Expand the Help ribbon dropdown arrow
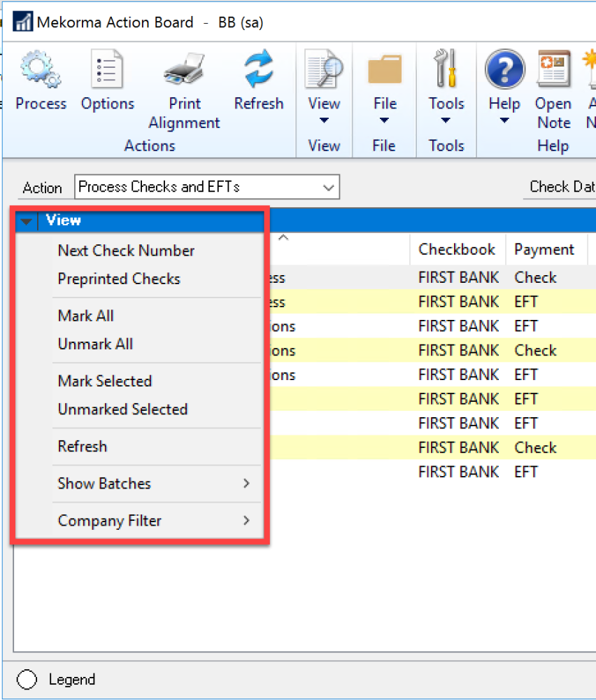The width and height of the screenshot is (596, 700). pyautogui.click(x=504, y=120)
